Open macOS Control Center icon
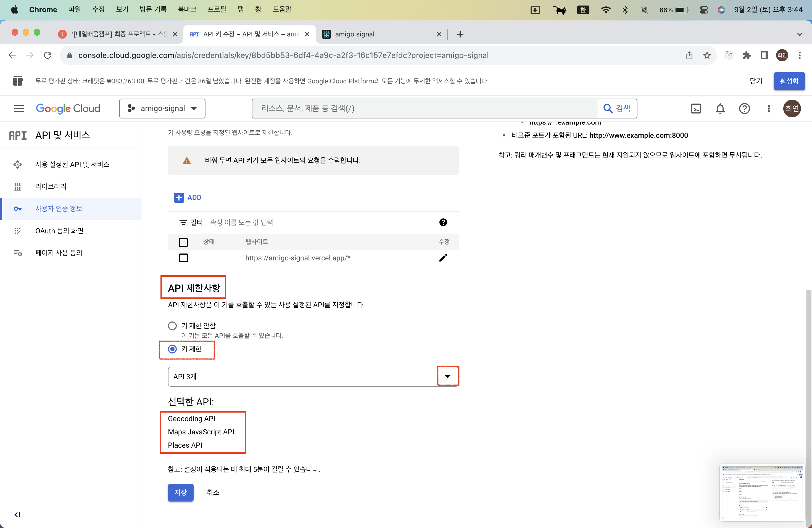The width and height of the screenshot is (812, 528). click(703, 10)
